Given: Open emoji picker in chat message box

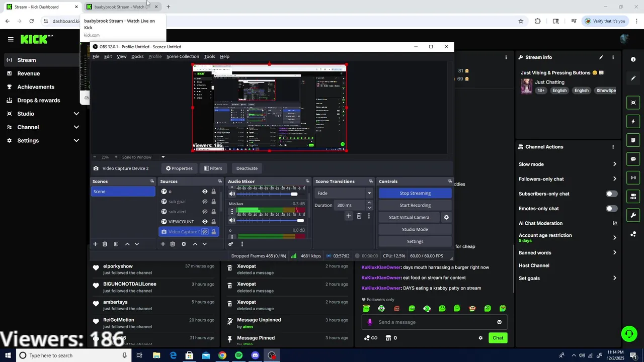Looking at the screenshot, I should click(499, 322).
